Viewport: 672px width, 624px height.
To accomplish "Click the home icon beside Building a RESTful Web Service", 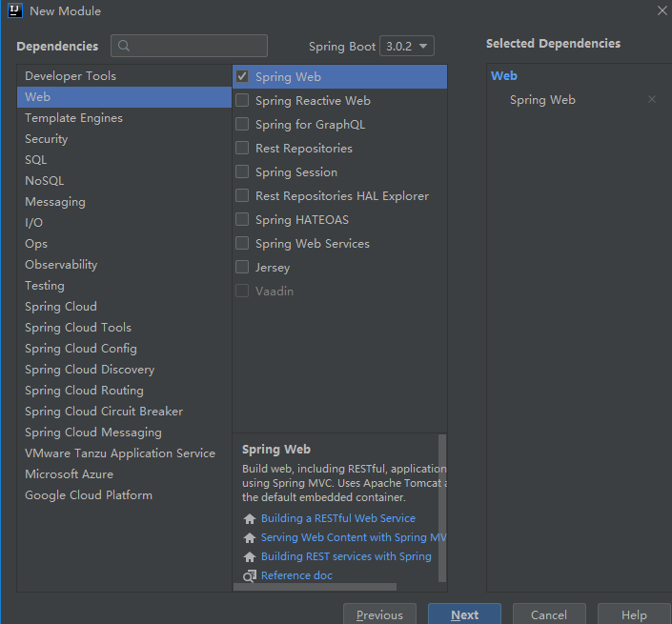I will tap(250, 518).
